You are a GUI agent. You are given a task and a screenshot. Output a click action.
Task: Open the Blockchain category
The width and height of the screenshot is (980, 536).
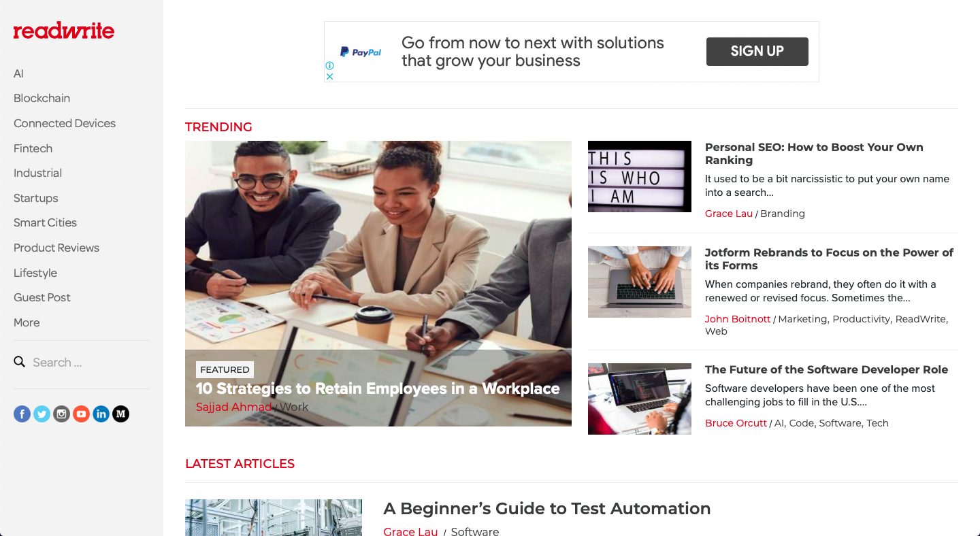42,98
